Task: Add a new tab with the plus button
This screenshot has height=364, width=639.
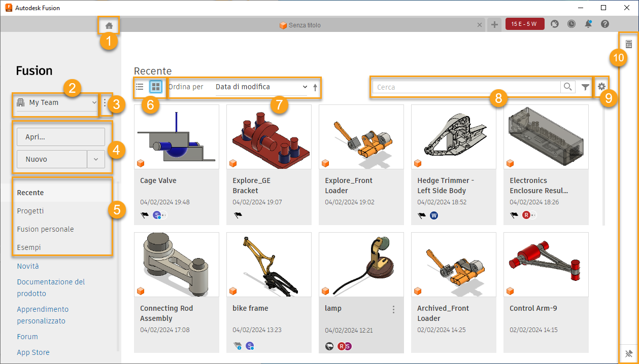Action: (x=494, y=25)
